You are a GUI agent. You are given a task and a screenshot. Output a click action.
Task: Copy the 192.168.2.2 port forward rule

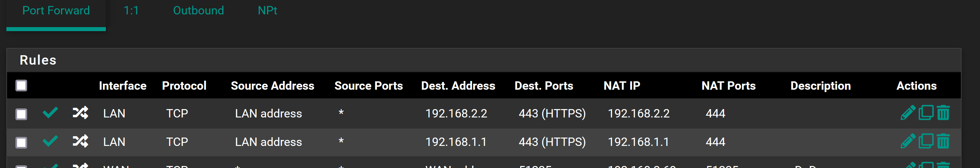click(x=926, y=113)
